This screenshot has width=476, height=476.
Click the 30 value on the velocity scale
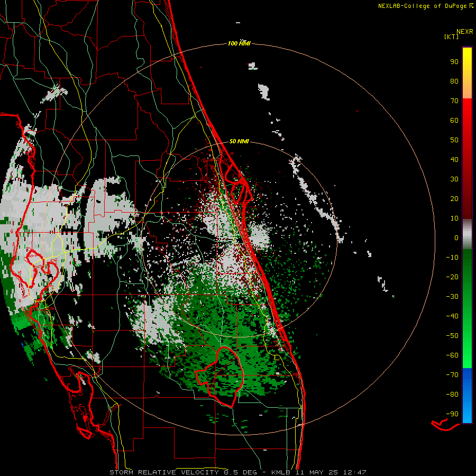click(x=454, y=179)
